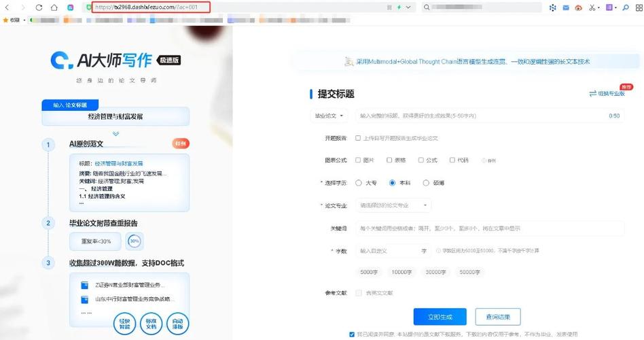Choose the 50000字 word count option
This screenshot has width=644, height=340.
469,272
